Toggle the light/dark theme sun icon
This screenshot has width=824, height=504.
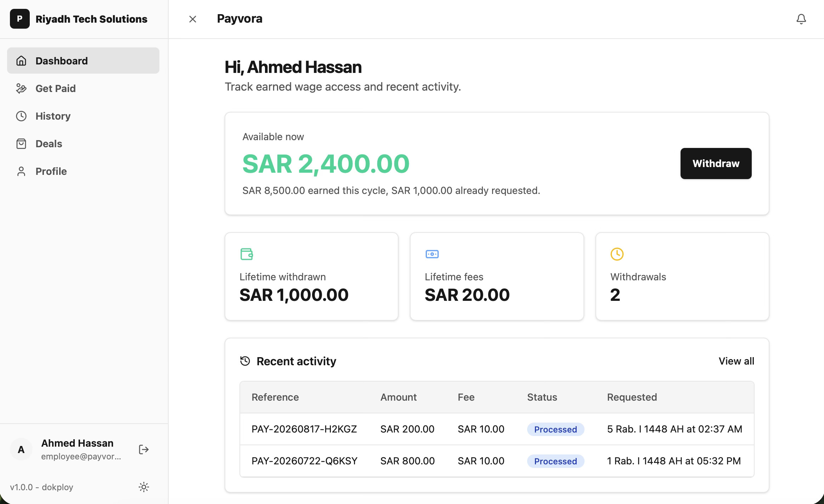tap(143, 487)
